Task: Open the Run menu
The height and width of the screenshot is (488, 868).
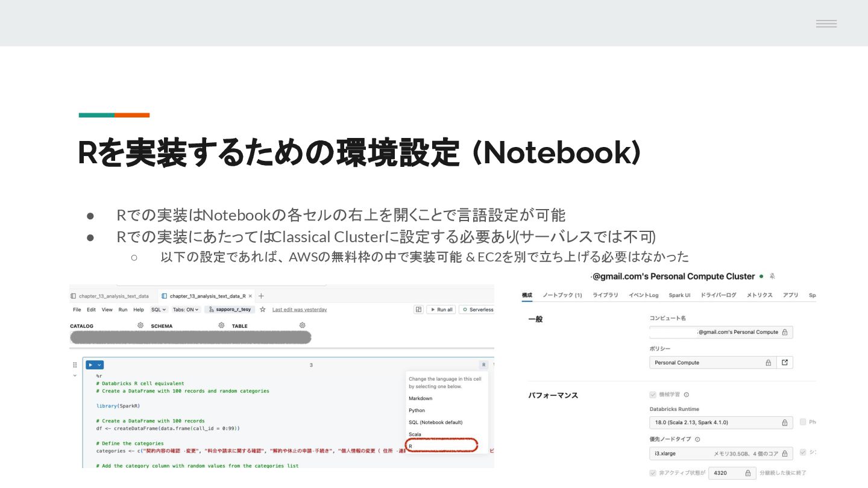Action: point(123,310)
